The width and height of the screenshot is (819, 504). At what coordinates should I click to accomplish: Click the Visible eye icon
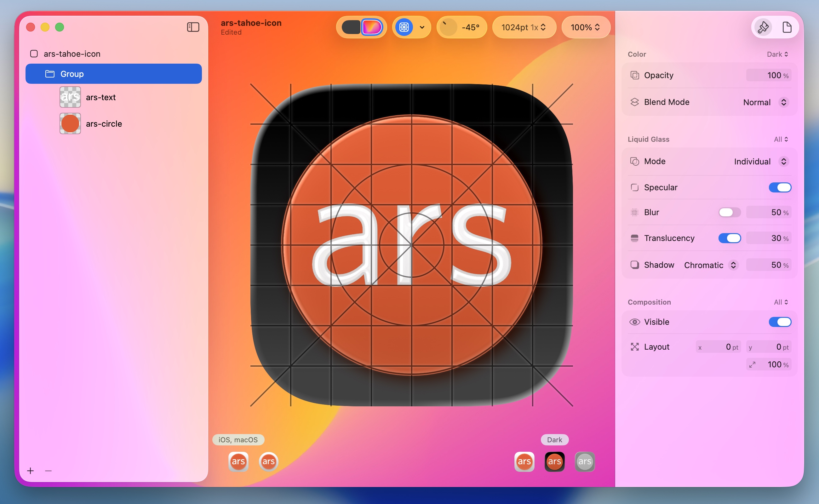(x=634, y=322)
